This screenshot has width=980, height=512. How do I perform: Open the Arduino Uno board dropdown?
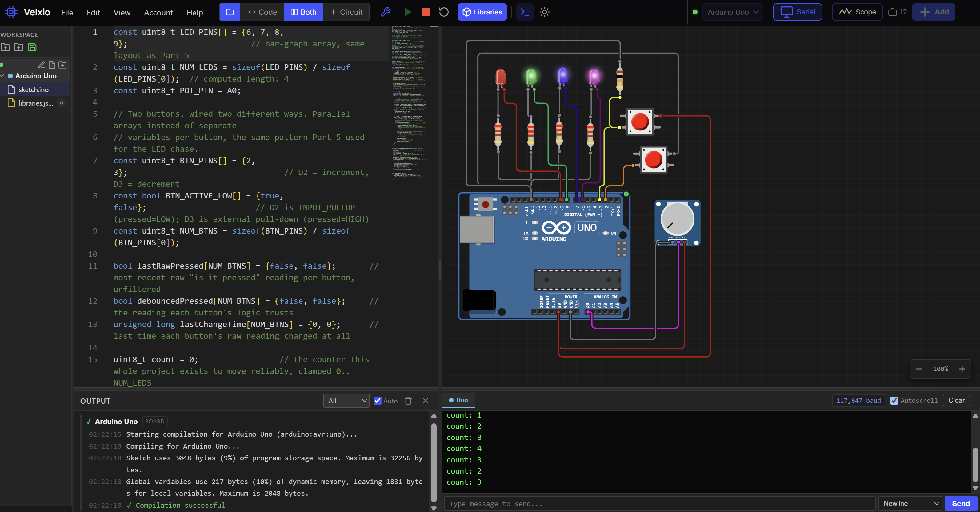click(733, 12)
